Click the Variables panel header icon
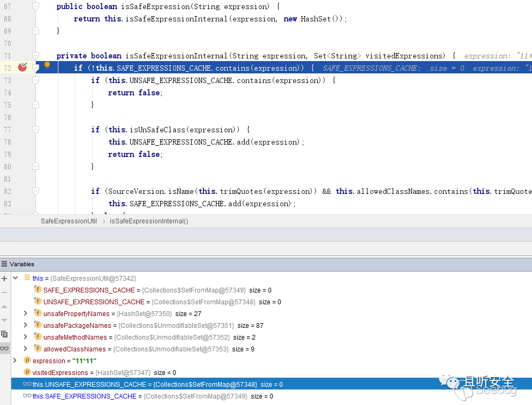 (x=4, y=264)
